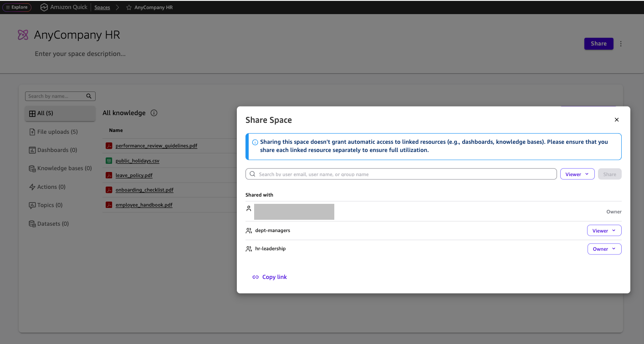Open the three-dot more options menu
This screenshot has height=344, width=644.
click(x=621, y=44)
